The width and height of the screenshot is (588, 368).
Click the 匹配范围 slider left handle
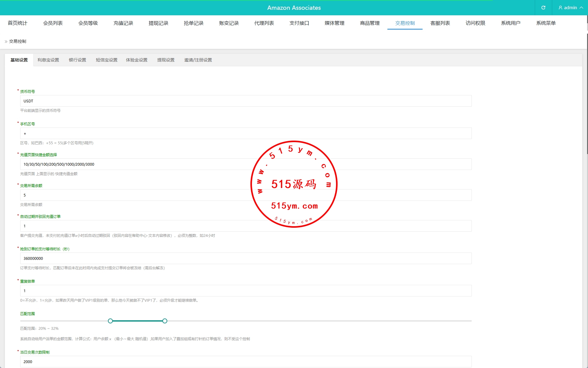[110, 321]
